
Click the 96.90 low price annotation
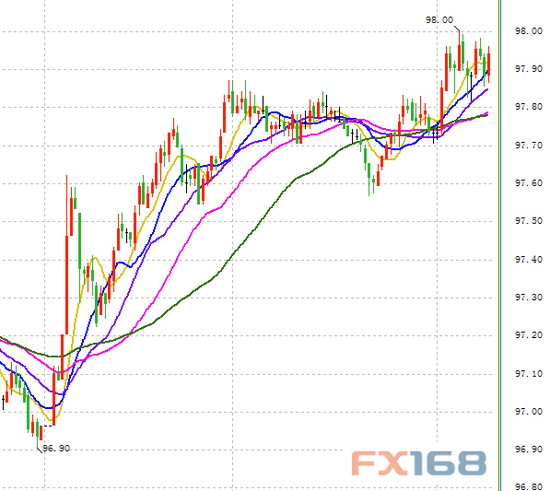click(x=56, y=448)
